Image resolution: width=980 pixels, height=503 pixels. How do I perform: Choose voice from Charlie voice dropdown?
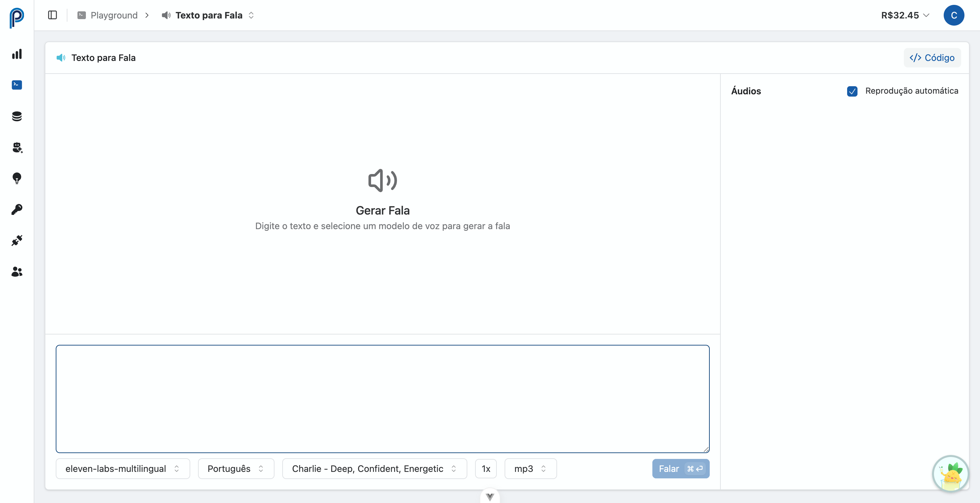[x=374, y=468]
